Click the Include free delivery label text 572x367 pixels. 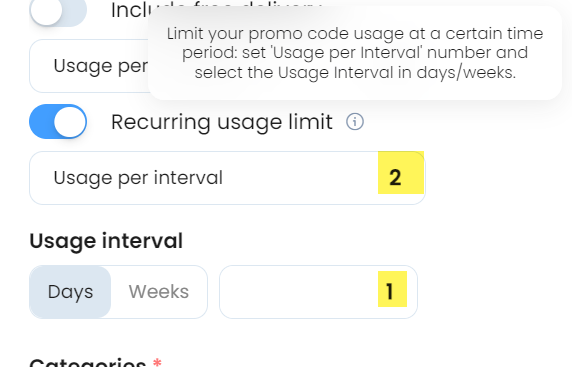point(130,10)
